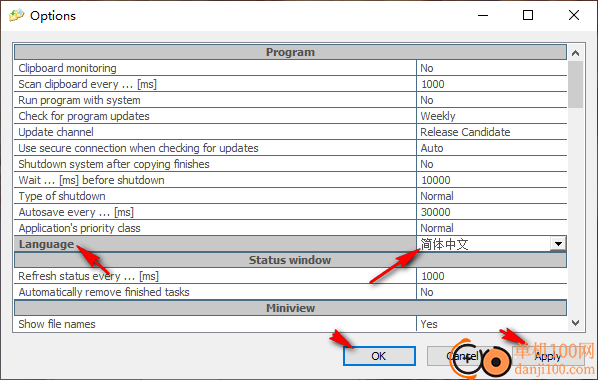Click the 1000 value for Scan clipboard
The height and width of the screenshot is (380, 598).
pyautogui.click(x=492, y=84)
